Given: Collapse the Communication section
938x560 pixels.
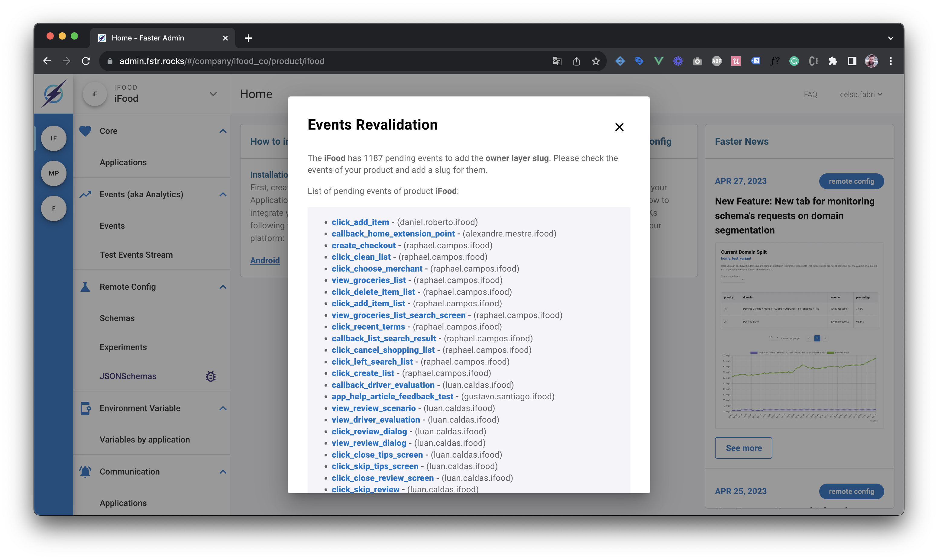Looking at the screenshot, I should click(x=223, y=472).
